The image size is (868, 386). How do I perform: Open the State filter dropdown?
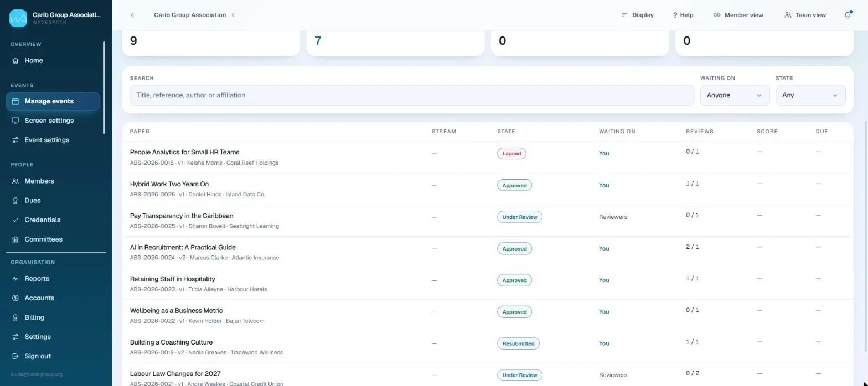pyautogui.click(x=810, y=95)
